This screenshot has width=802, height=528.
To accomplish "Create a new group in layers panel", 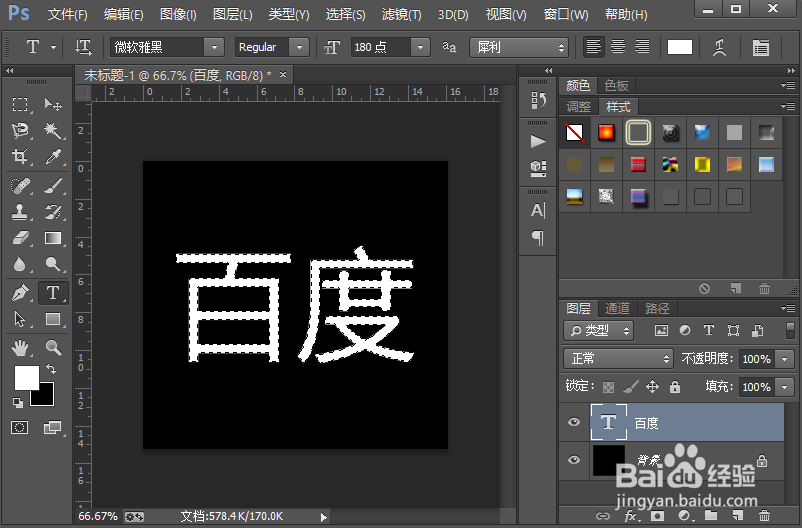I will point(710,516).
